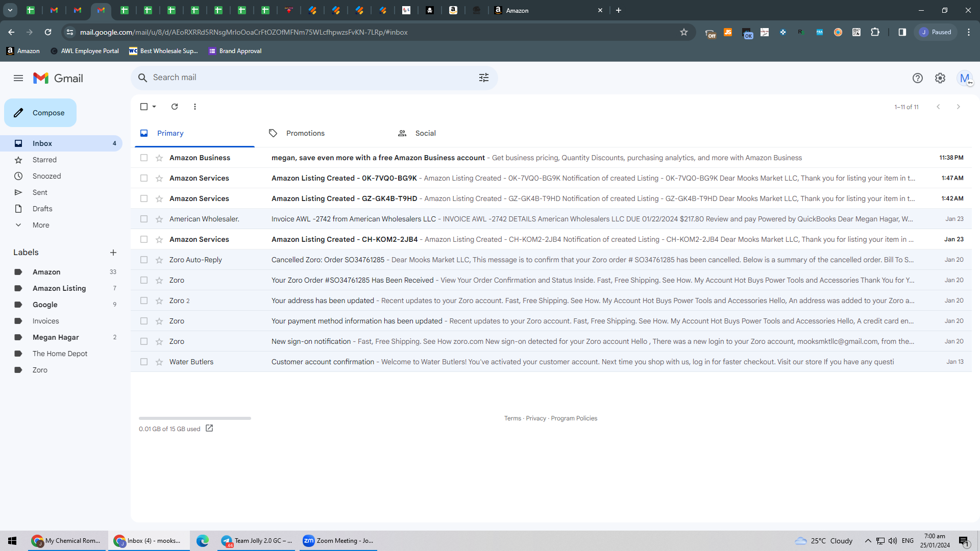Screen dimensions: 980x551
Task: Create new label plus icon
Action: 113,253
